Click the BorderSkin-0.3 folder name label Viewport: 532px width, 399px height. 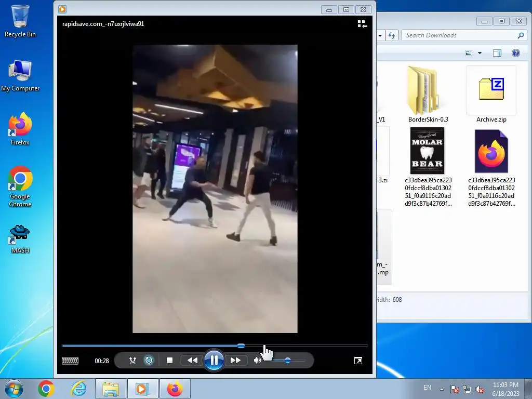tap(428, 119)
